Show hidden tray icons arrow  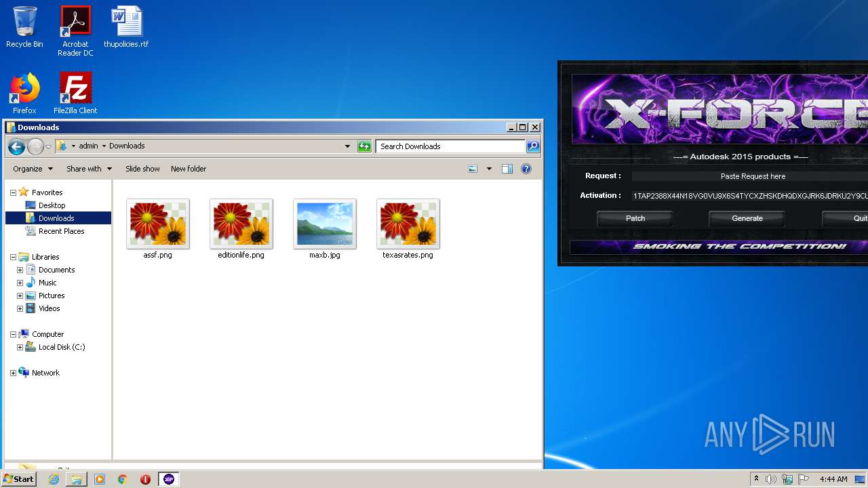click(756, 479)
